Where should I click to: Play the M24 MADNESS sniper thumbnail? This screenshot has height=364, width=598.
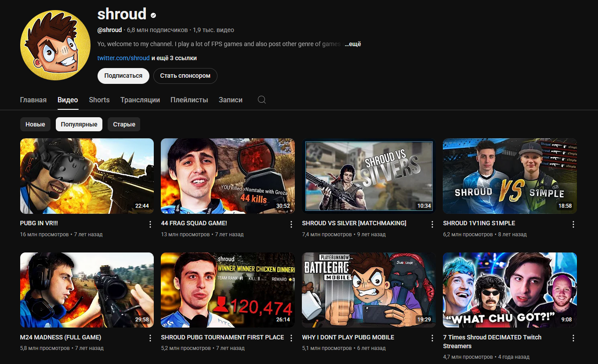click(x=87, y=290)
